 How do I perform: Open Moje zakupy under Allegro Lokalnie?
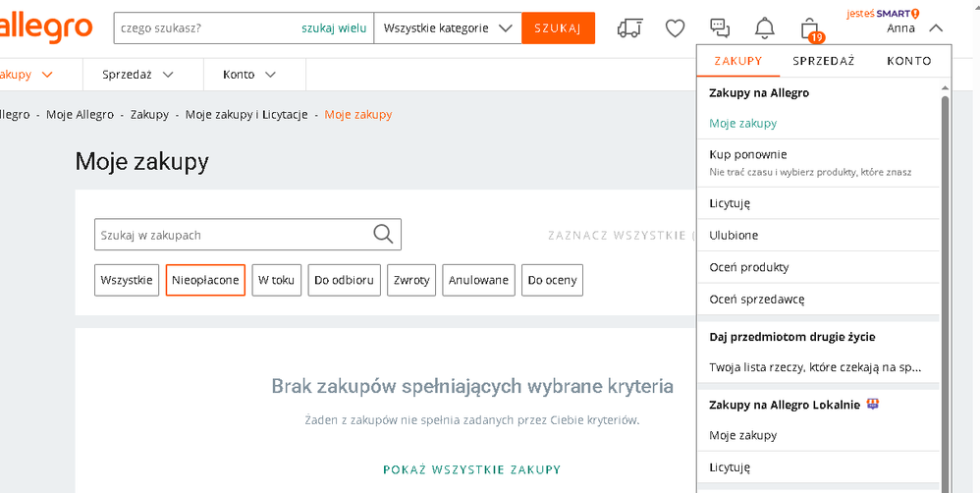coord(819,435)
